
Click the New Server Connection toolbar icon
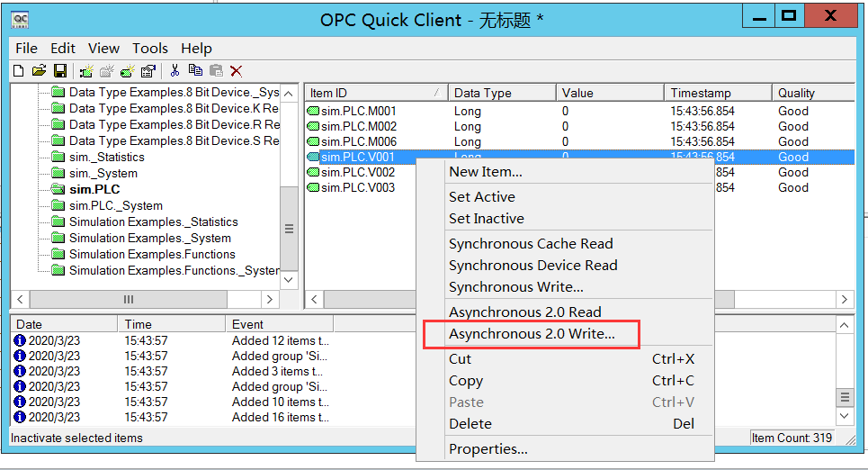[86, 70]
